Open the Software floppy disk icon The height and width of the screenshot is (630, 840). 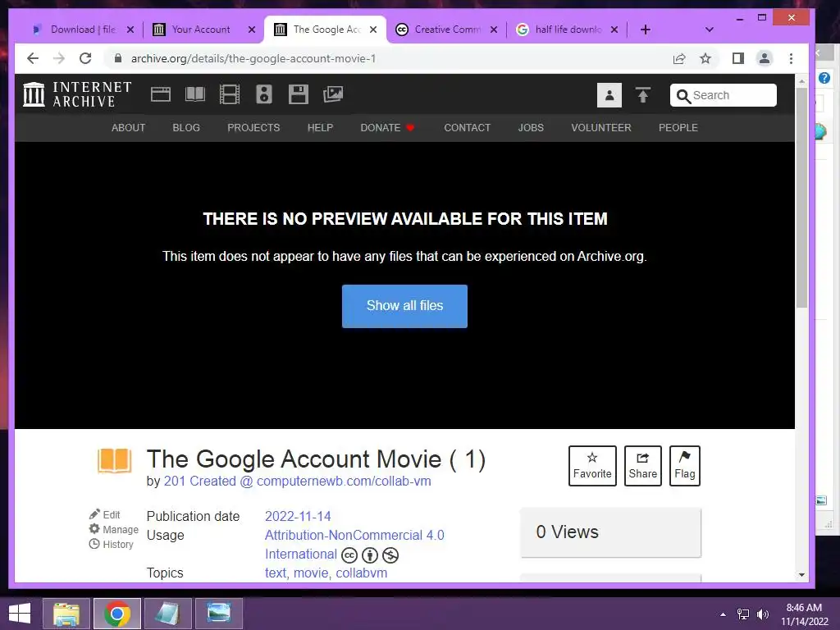(299, 94)
